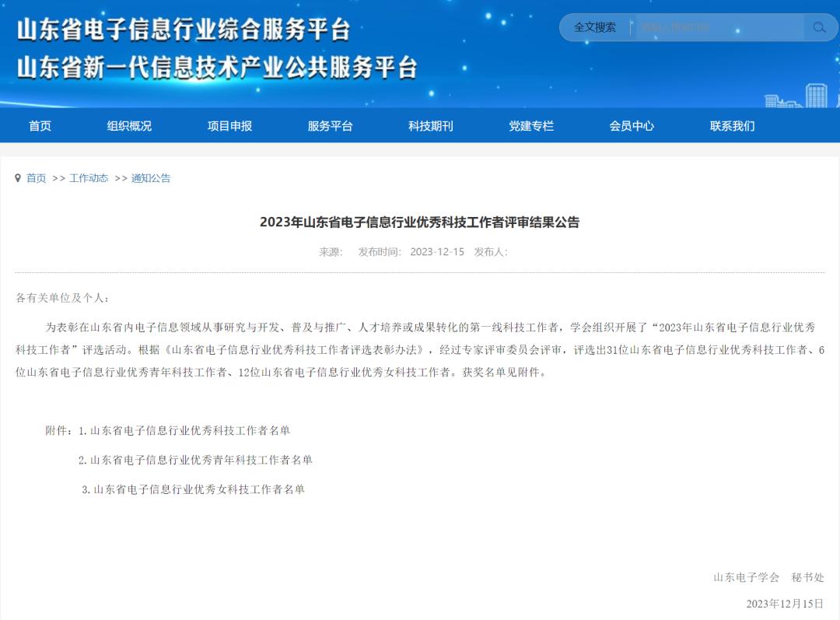
Task: Click the magnifier search icon
Action: 819,27
